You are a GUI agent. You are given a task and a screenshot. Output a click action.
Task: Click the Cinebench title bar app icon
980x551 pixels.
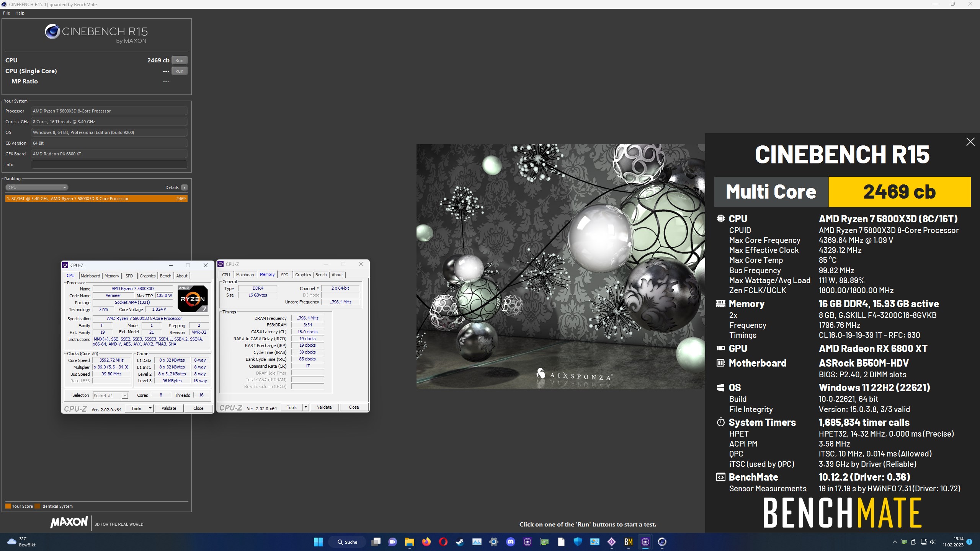4,4
